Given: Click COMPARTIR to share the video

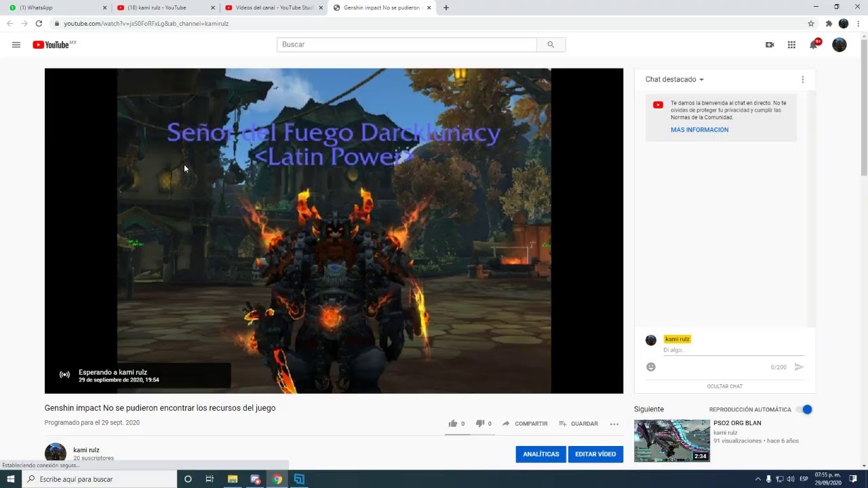Looking at the screenshot, I should pyautogui.click(x=525, y=424).
